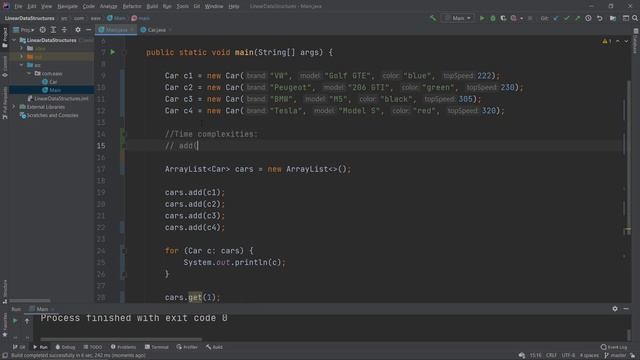
Task: Select Scratches and Consoles in the tree
Action: (49, 115)
